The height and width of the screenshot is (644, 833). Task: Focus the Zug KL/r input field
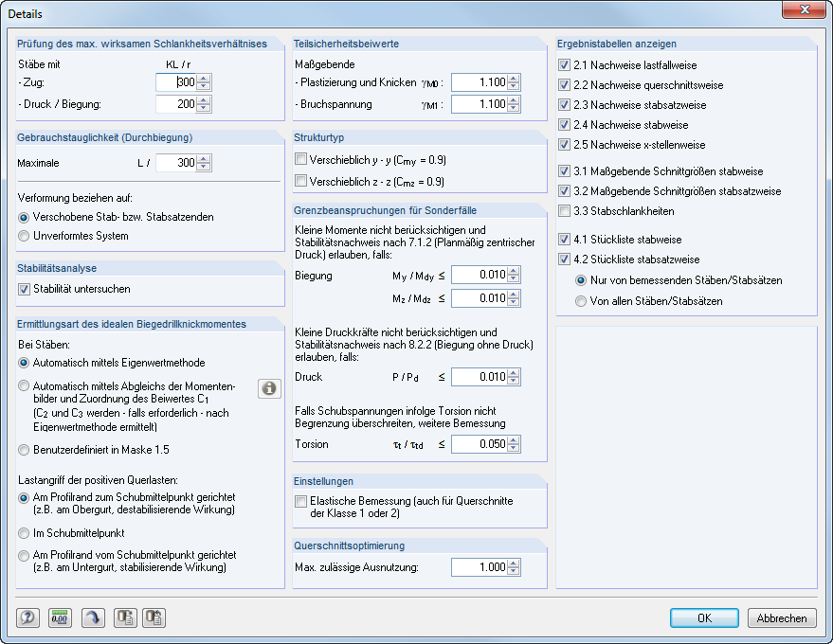point(176,82)
